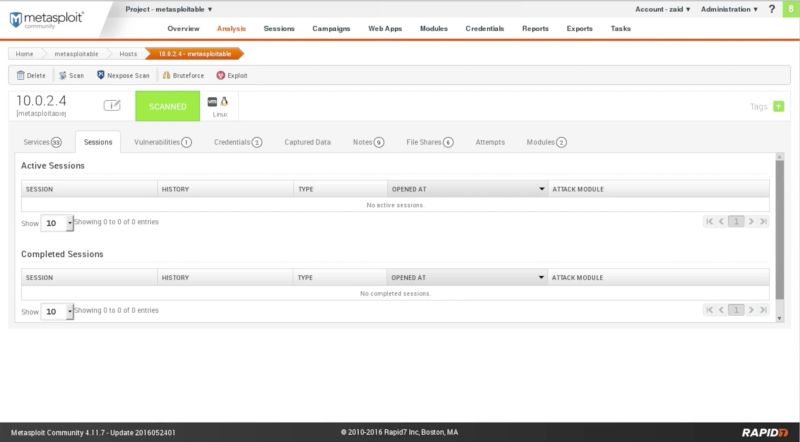Go to last page in Completed Sessions
Viewport: 800px width, 442px height.
point(763,310)
